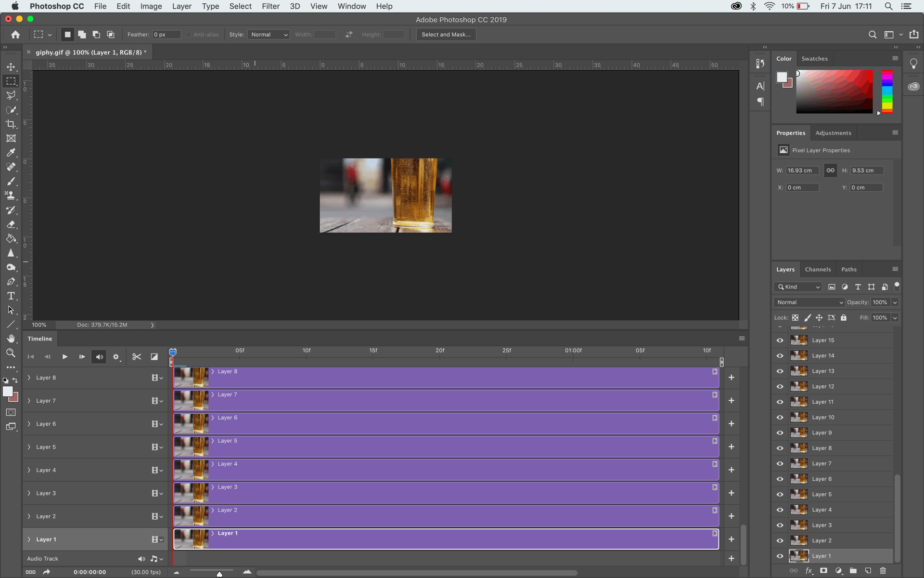924x578 pixels.
Task: Click the hue spectrum strip
Action: point(887,92)
